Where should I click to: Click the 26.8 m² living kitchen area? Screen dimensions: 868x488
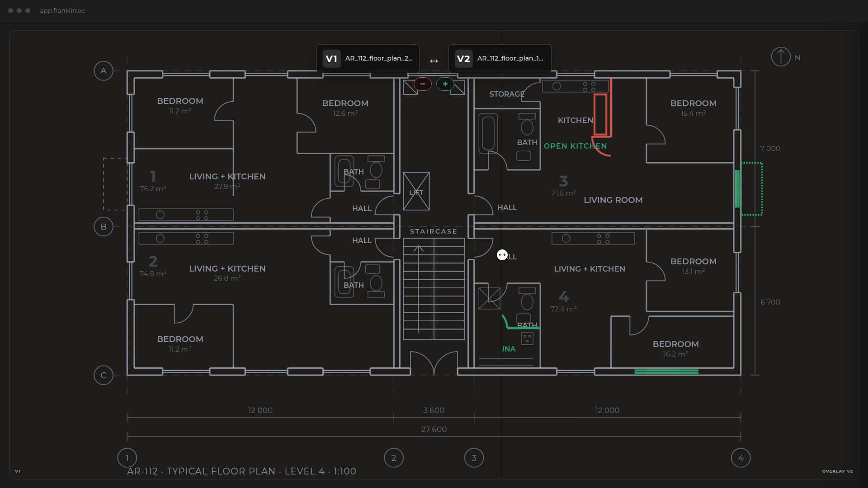coord(227,278)
